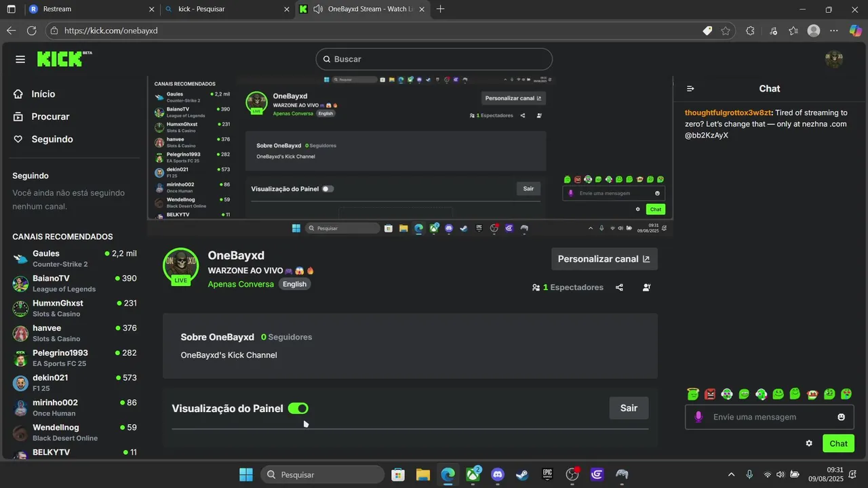This screenshot has width=868, height=488.
Task: Add page to favorites star icon
Action: click(726, 30)
